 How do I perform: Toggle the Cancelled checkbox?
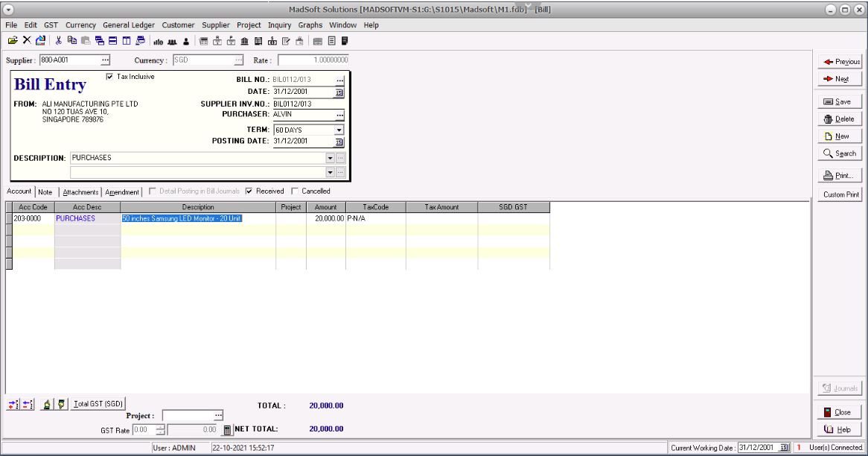(x=295, y=191)
